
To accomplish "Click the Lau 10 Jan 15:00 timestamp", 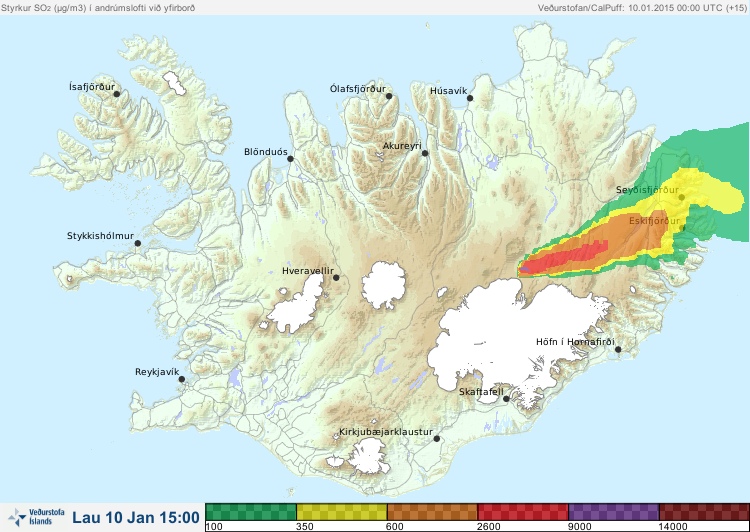I will pyautogui.click(x=136, y=517).
